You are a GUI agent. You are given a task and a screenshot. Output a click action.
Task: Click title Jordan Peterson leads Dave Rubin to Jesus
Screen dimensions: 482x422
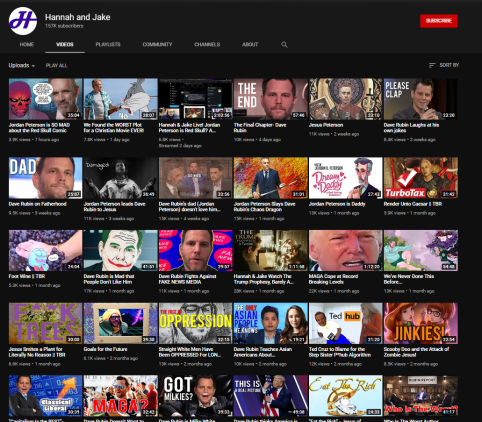pyautogui.click(x=114, y=207)
